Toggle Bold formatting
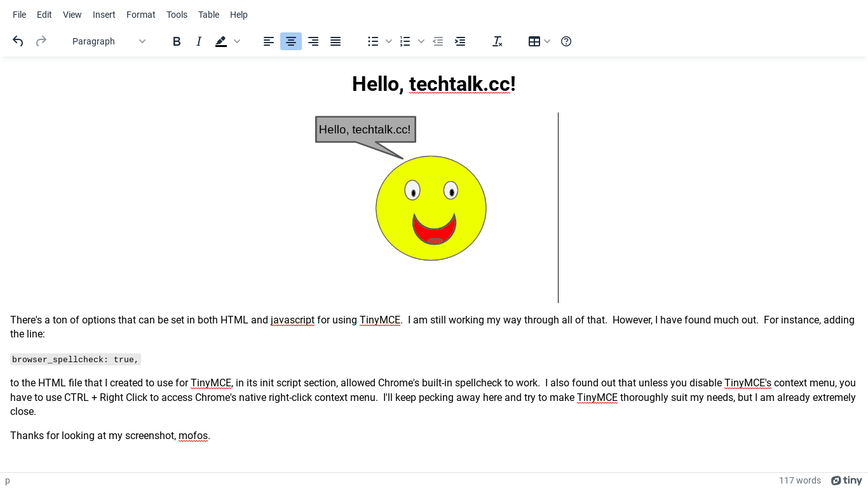This screenshot has width=868, height=488. [177, 41]
